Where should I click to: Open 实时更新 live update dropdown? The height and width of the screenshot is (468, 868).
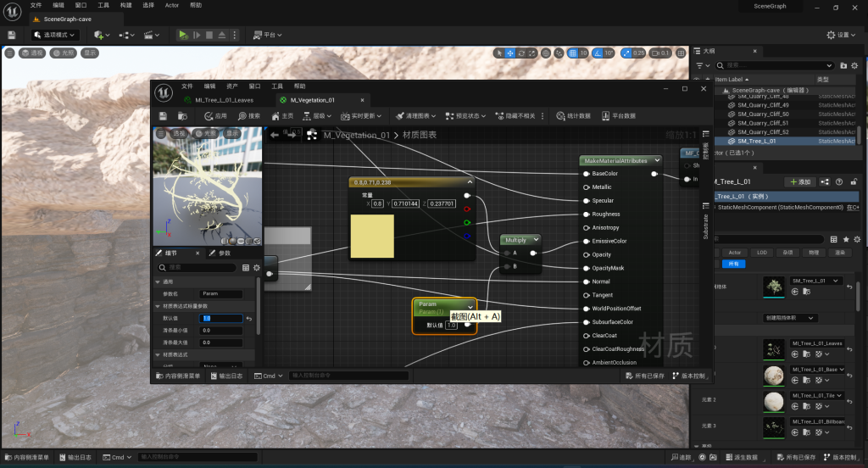point(361,116)
